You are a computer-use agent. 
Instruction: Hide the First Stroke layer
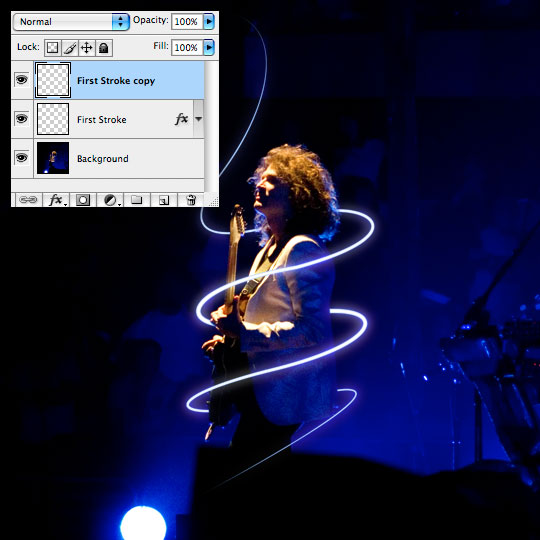tap(22, 119)
